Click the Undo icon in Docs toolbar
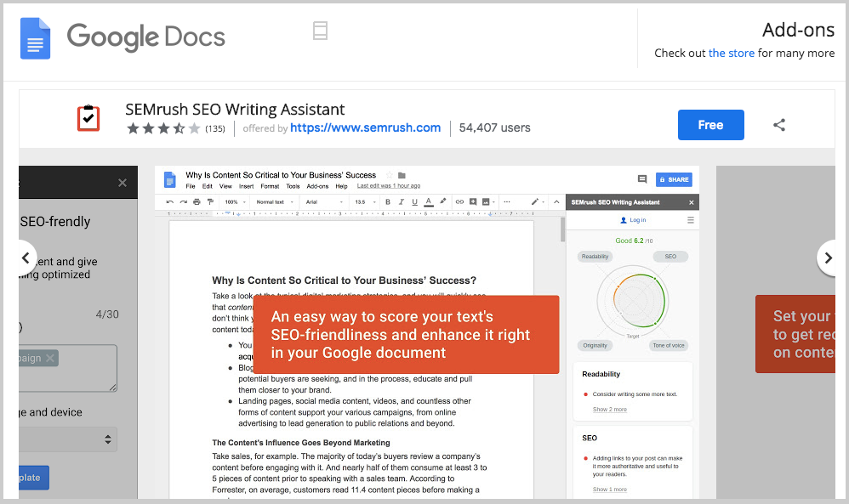The height and width of the screenshot is (504, 849). tap(170, 201)
